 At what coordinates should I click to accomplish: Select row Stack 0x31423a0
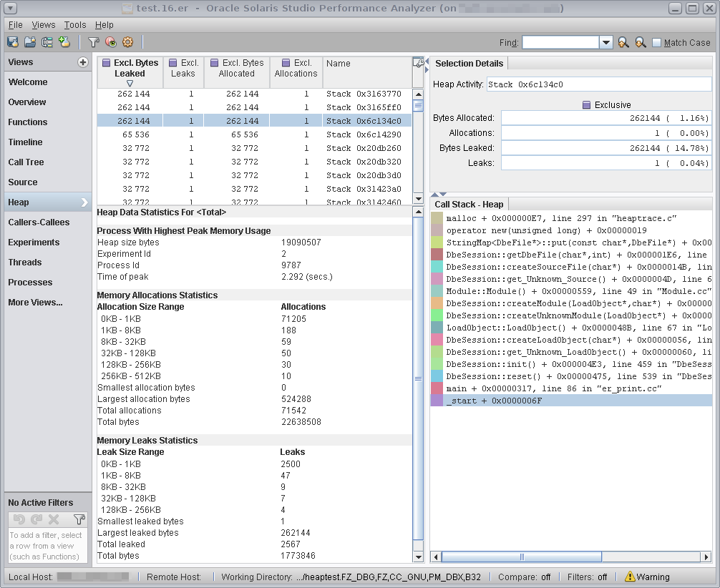click(x=254, y=189)
